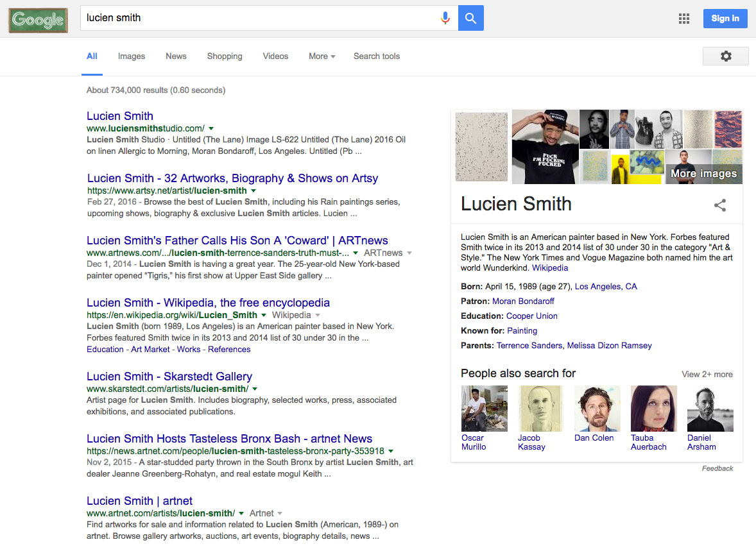Share the Lucien Smith knowledge panel
Image resolution: width=756 pixels, height=551 pixels.
[x=720, y=205]
